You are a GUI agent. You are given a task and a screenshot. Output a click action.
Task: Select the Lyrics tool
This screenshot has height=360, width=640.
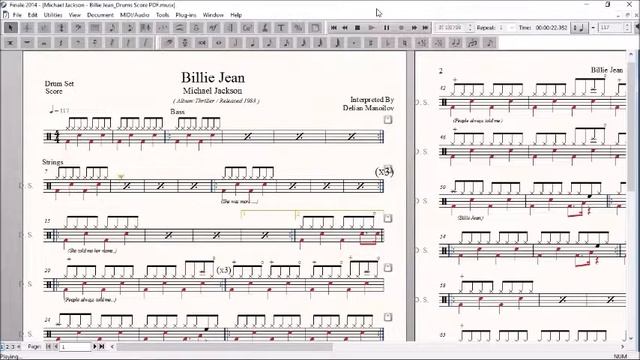pos(264,28)
